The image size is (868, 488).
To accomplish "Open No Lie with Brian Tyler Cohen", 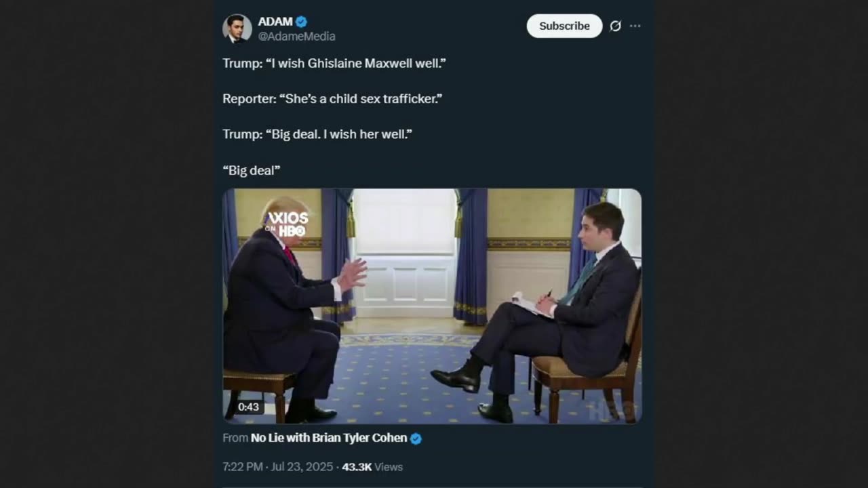I will coord(329,438).
